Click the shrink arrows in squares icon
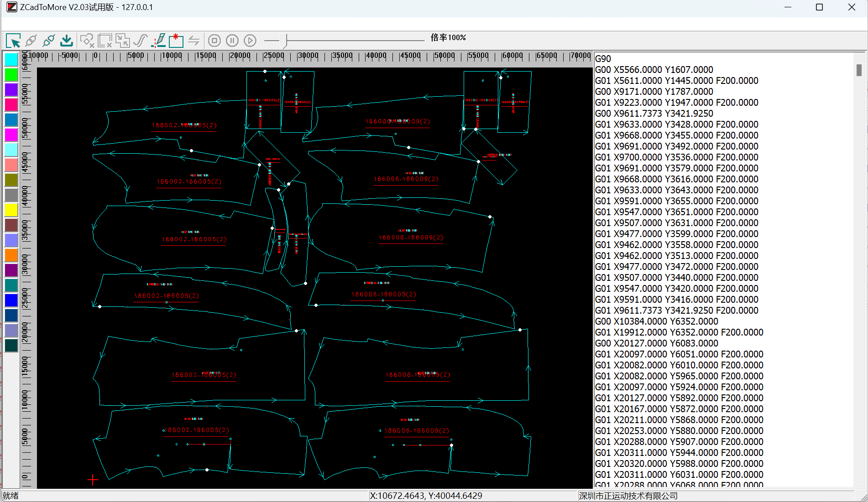 click(x=122, y=41)
